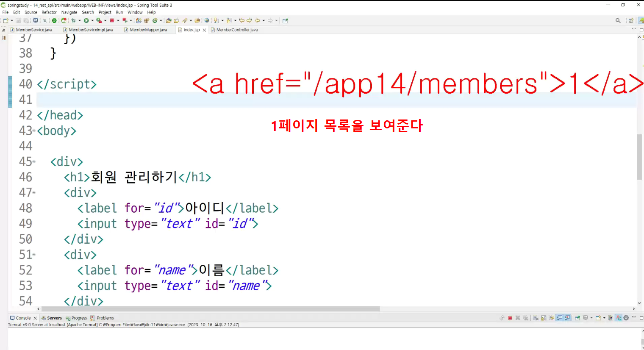This screenshot has height=350, width=644.
Task: Click the New Java Class icon
Action: point(155,20)
